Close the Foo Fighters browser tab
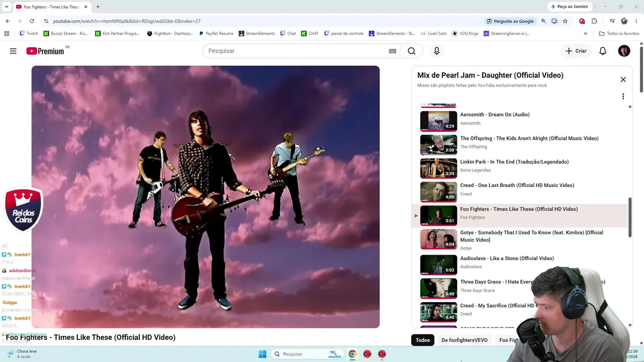644x362 pixels. click(x=86, y=7)
